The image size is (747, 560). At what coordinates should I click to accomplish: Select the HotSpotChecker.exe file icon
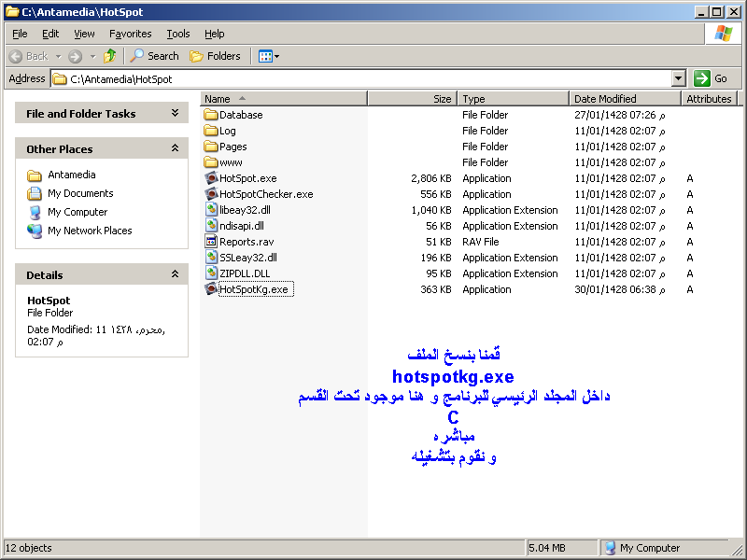211,194
